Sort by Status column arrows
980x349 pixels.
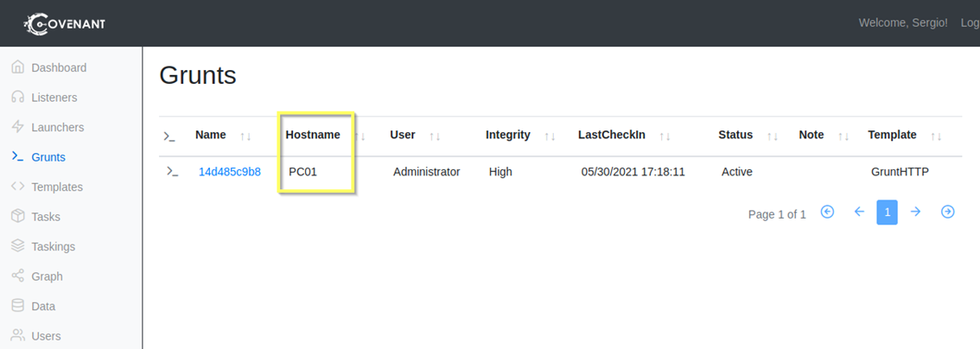pyautogui.click(x=773, y=136)
